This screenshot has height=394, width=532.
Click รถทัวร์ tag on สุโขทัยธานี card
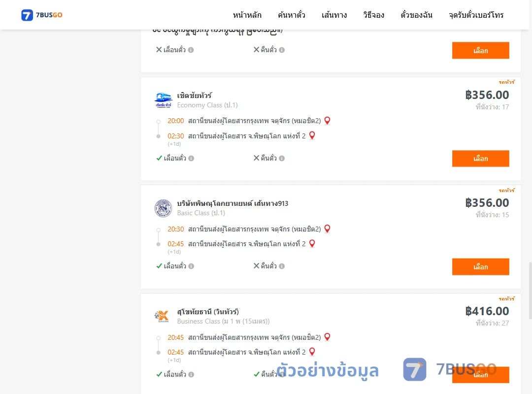[506, 298]
